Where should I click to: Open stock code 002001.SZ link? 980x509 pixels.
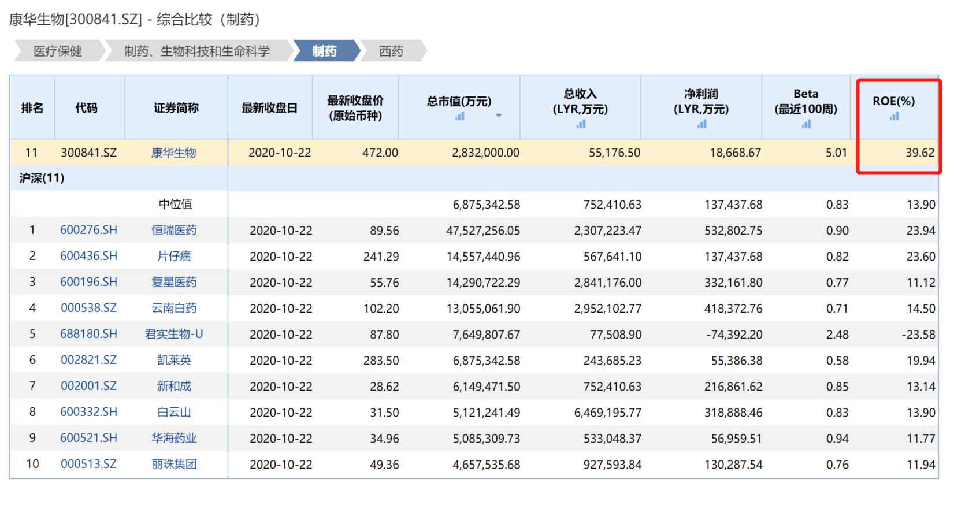[88, 386]
